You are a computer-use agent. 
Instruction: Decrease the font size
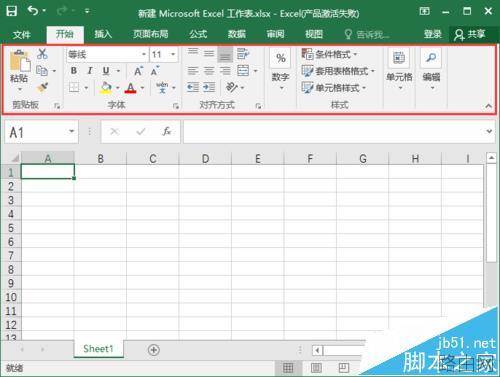point(154,71)
